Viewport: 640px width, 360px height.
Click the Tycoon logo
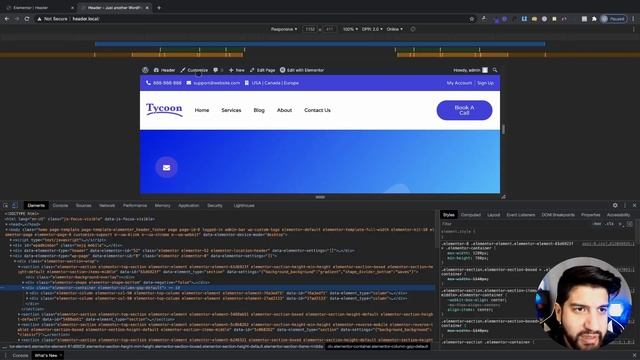click(164, 109)
